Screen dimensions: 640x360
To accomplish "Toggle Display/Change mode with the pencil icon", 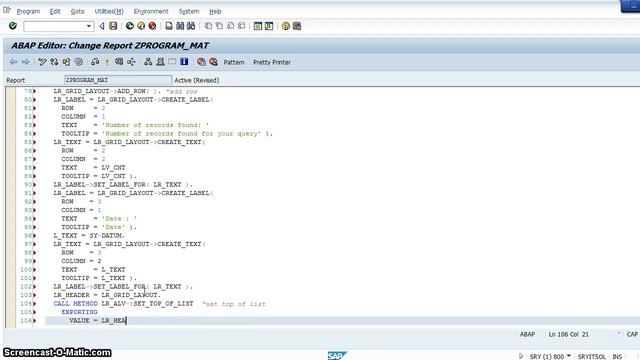I will point(42,62).
